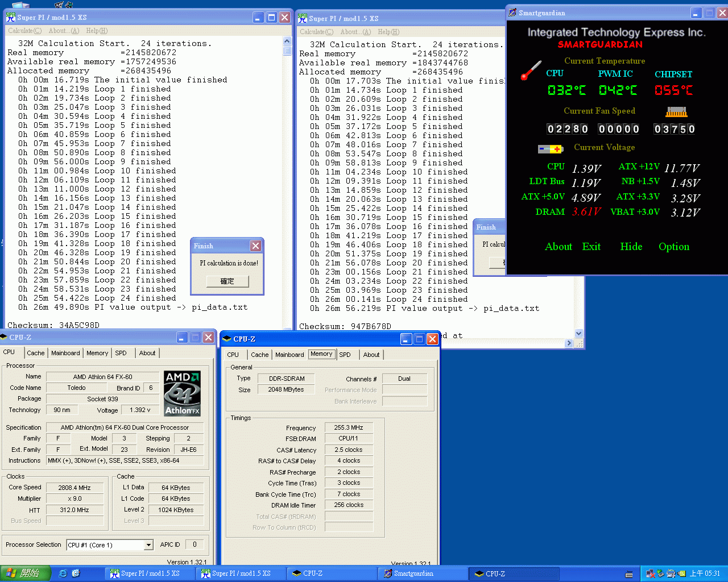Open the Calculate menu in the left Super PI window
728x582 pixels.
tap(24, 31)
